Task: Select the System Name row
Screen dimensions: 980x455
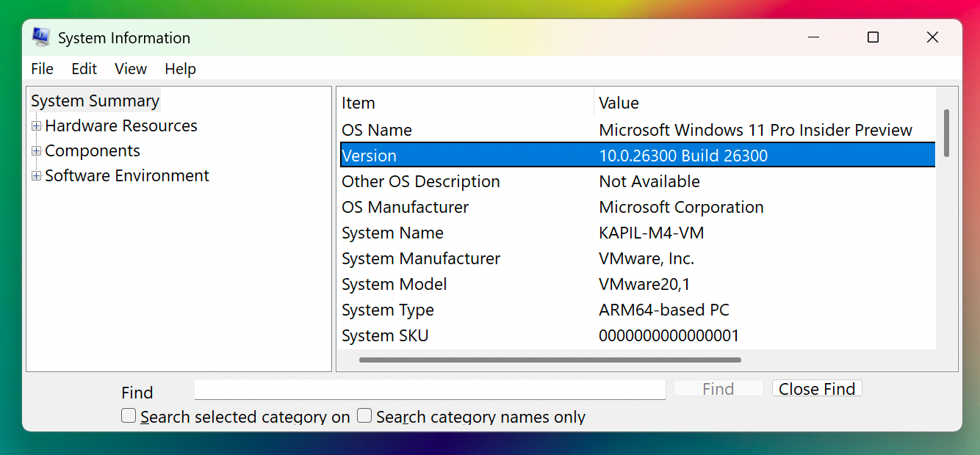Action: click(637, 233)
